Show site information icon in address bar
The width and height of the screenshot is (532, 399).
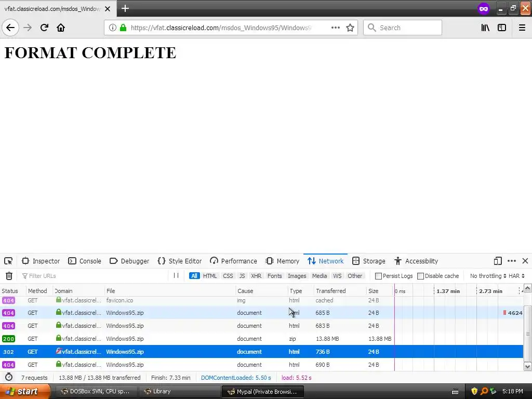[112, 28]
